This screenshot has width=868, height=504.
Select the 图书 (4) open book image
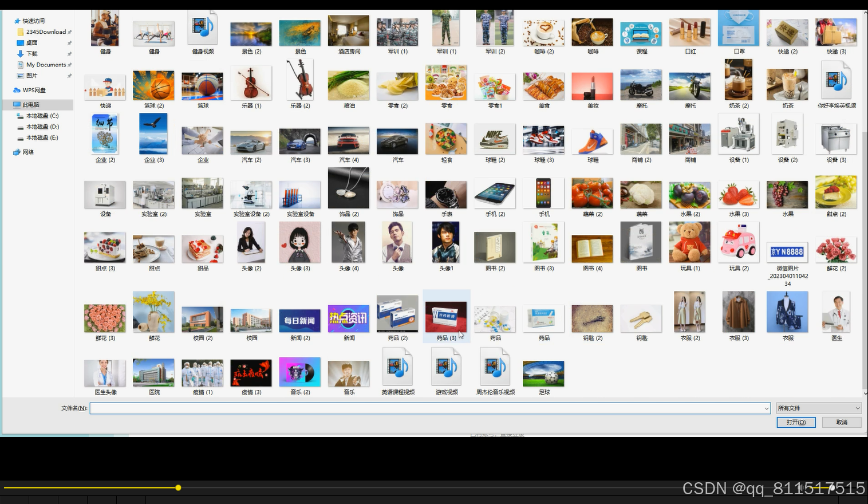[593, 250]
